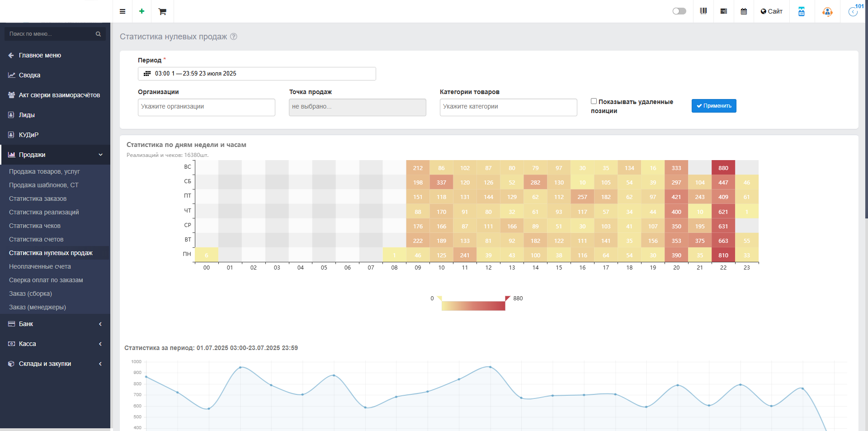Click the users icon beside Акт сверки

click(11, 95)
